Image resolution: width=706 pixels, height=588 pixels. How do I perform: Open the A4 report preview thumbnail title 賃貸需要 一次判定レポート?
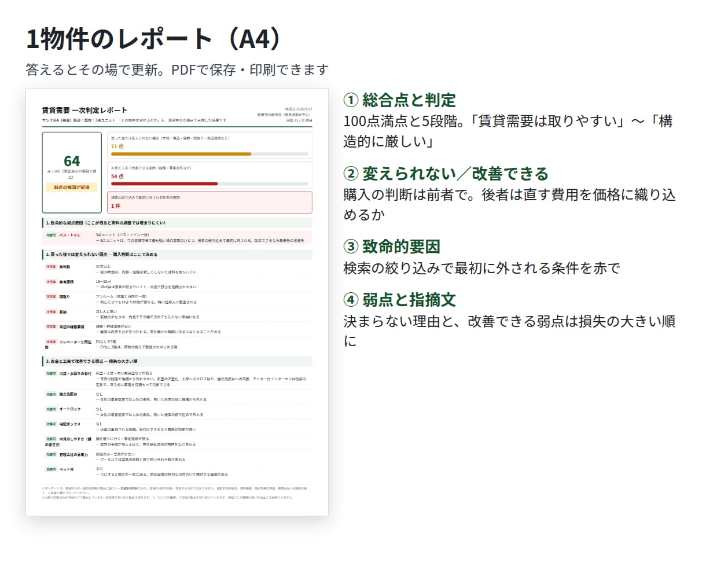(x=84, y=110)
